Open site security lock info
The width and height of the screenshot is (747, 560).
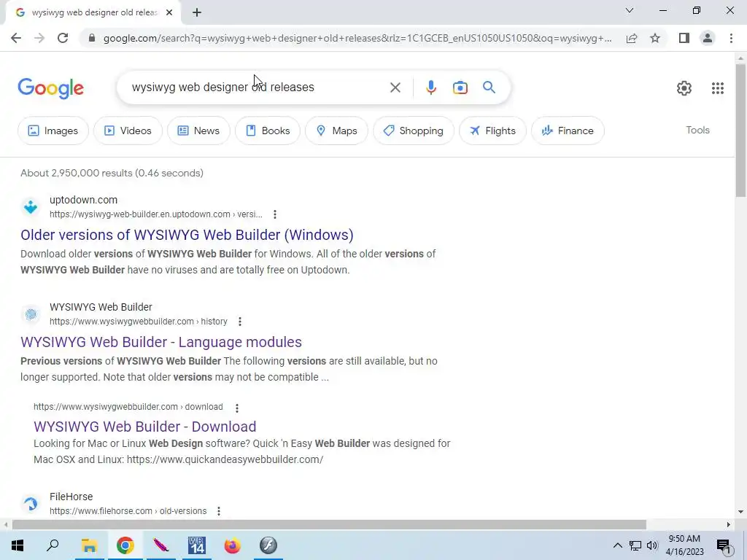coord(92,38)
